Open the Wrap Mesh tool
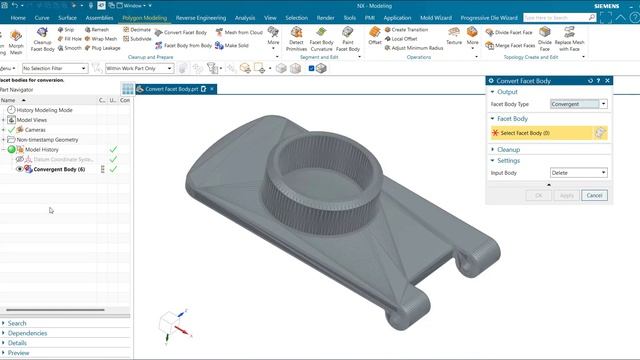Screen dimensions: 640x360 point(101,39)
